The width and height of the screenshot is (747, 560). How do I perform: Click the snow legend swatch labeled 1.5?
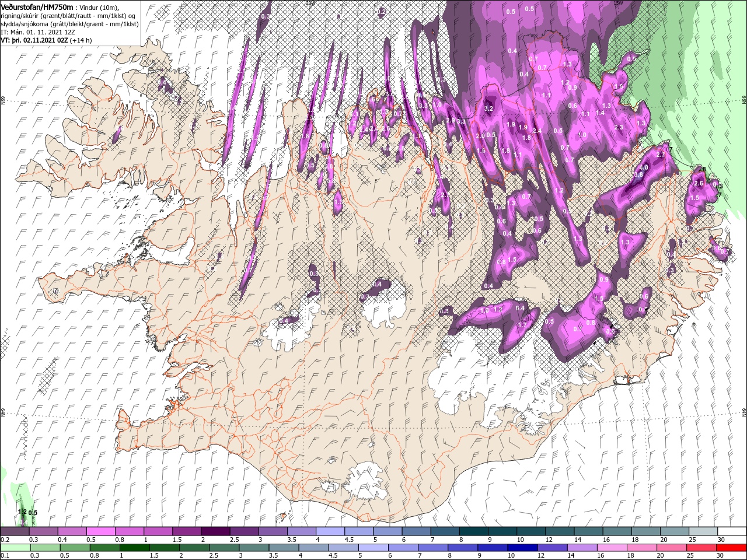coord(187,531)
